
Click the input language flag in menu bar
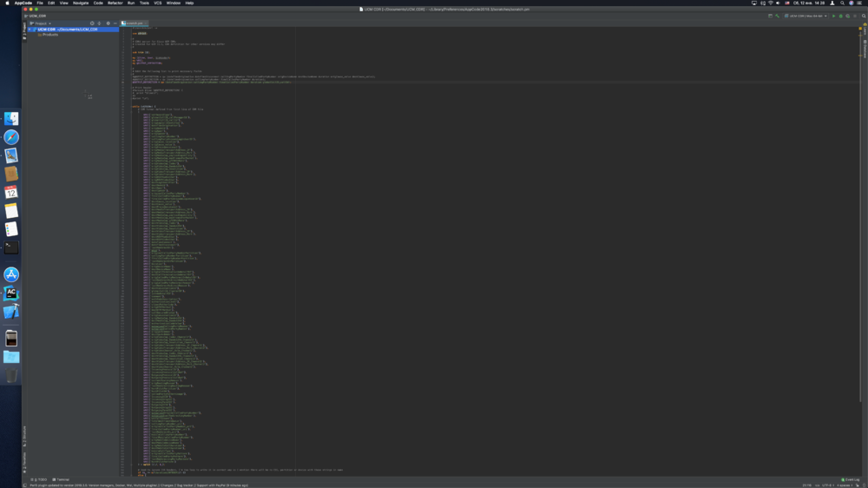click(787, 3)
